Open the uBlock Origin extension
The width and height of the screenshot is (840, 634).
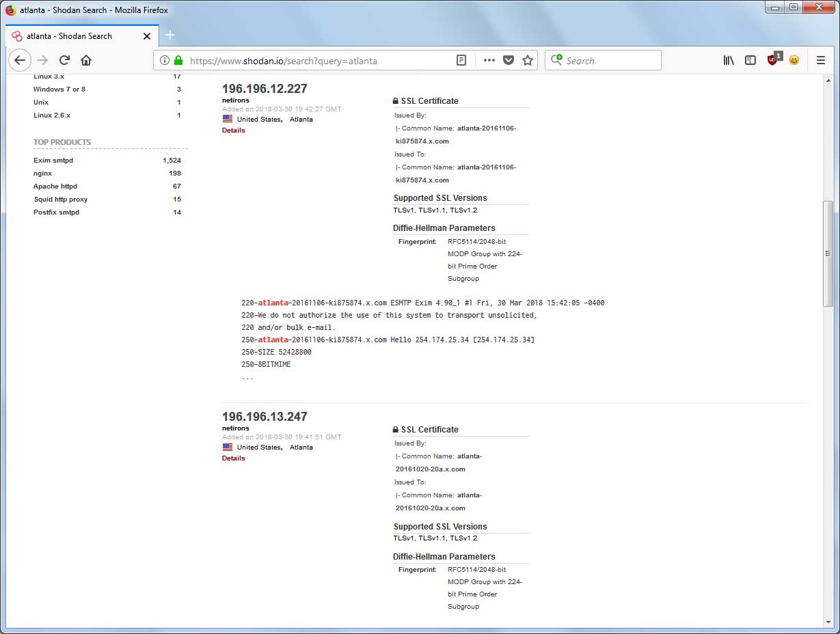click(x=773, y=59)
